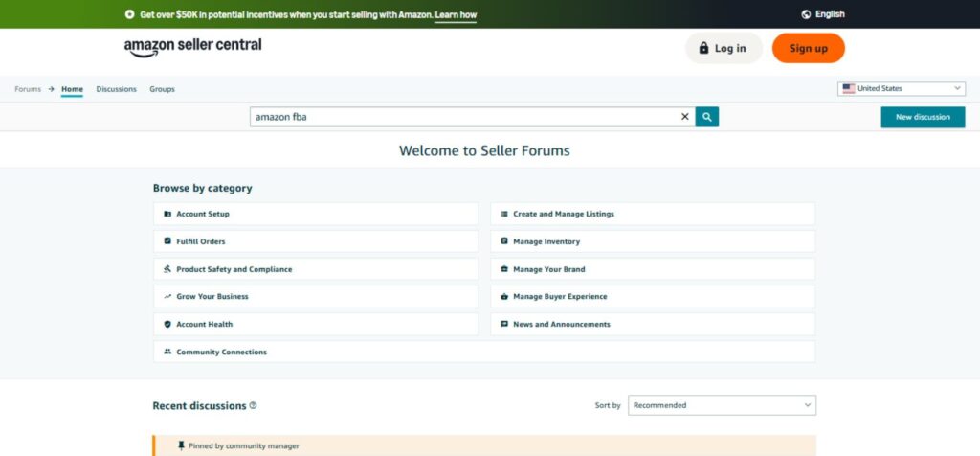
Task: Click the magnifier search button
Action: tap(707, 117)
